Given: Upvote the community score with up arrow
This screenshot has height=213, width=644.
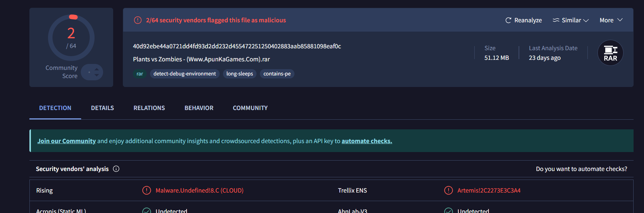Looking at the screenshot, I should (x=97, y=69).
